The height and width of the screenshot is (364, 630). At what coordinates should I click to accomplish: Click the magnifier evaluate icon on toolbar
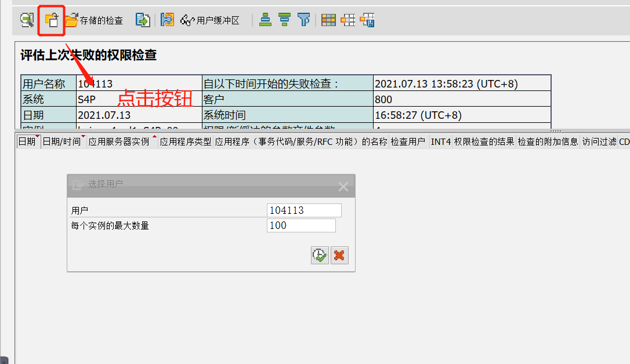coord(27,19)
